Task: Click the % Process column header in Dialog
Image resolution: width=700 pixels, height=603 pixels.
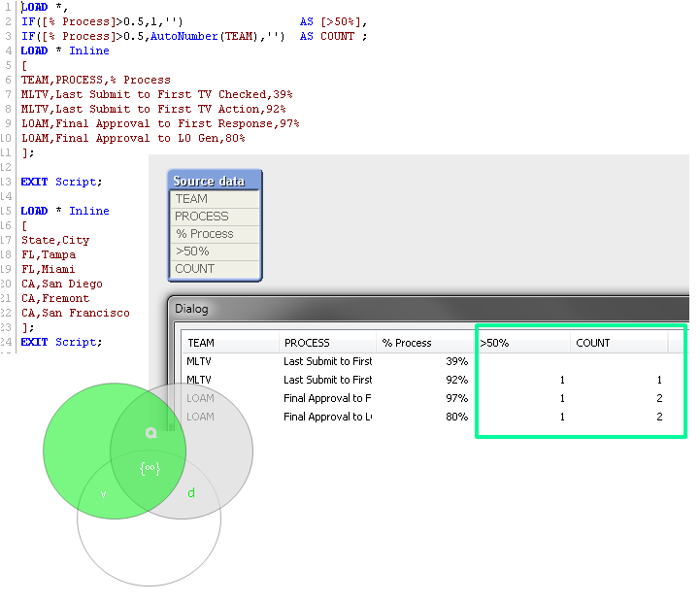Action: [424, 343]
